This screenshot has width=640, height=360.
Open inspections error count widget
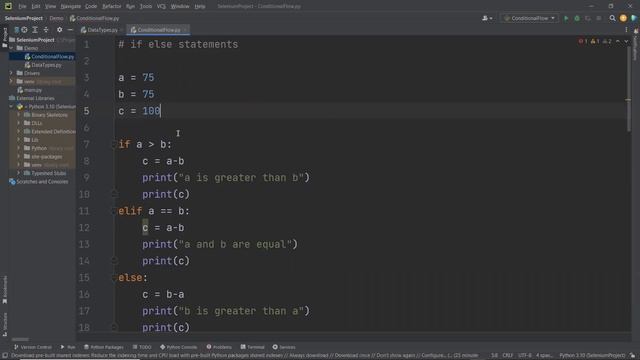click(595, 41)
